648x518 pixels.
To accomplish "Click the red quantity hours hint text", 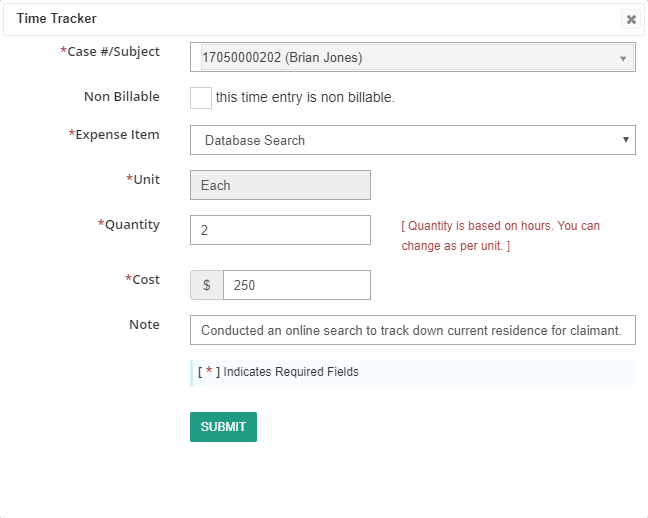I will 500,236.
